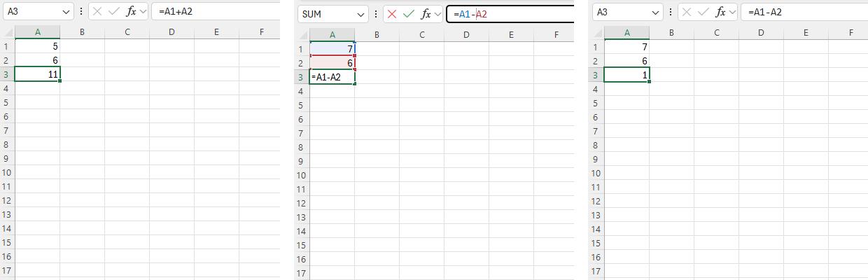Image resolution: width=868 pixels, height=280 pixels.
Task: Open Insert Function beside the SUM name box
Action: (x=426, y=14)
